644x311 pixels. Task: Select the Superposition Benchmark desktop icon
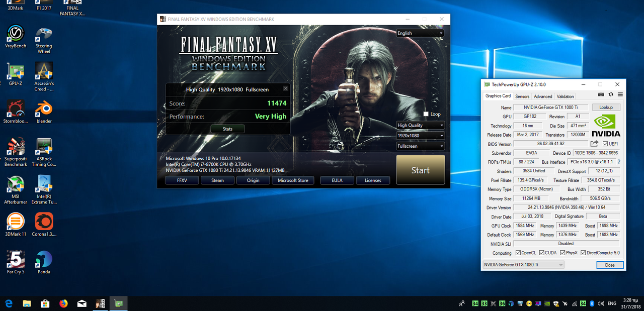coord(16,152)
